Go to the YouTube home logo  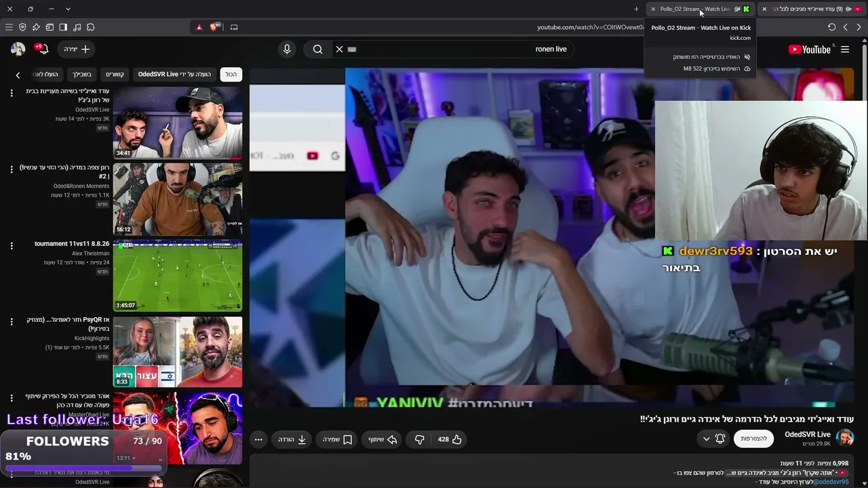pos(809,49)
